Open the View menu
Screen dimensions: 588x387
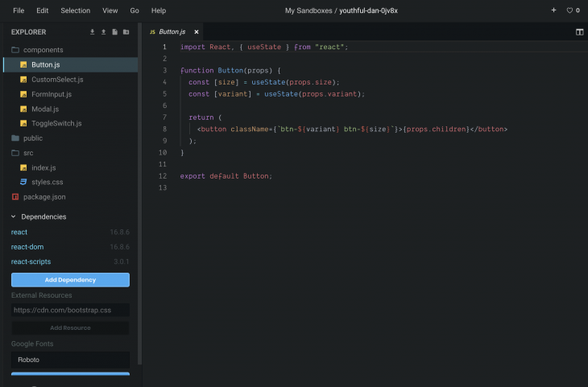point(110,10)
